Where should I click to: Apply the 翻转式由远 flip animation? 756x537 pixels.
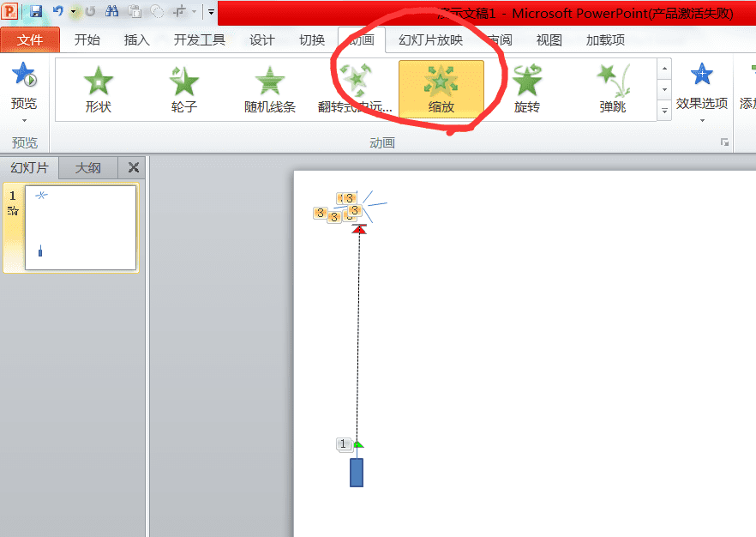click(356, 89)
